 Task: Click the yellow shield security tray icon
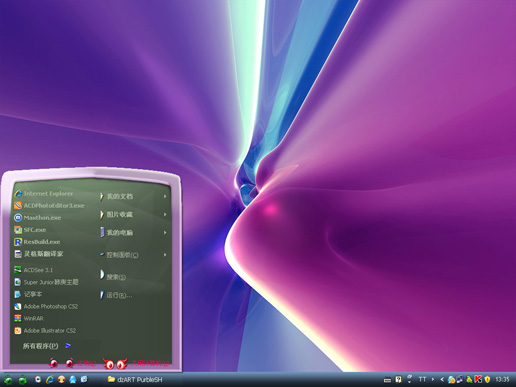487,379
